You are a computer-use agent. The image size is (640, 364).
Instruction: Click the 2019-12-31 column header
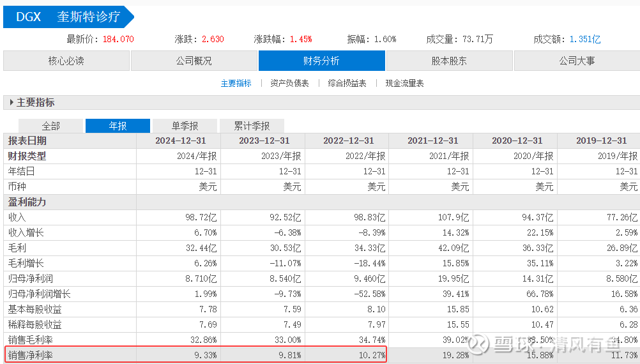tap(601, 140)
